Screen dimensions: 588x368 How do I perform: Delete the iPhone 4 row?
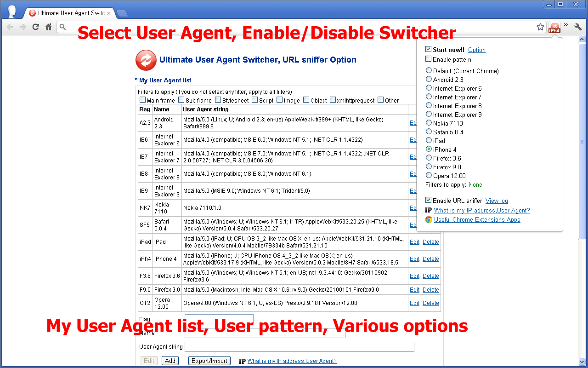click(431, 259)
